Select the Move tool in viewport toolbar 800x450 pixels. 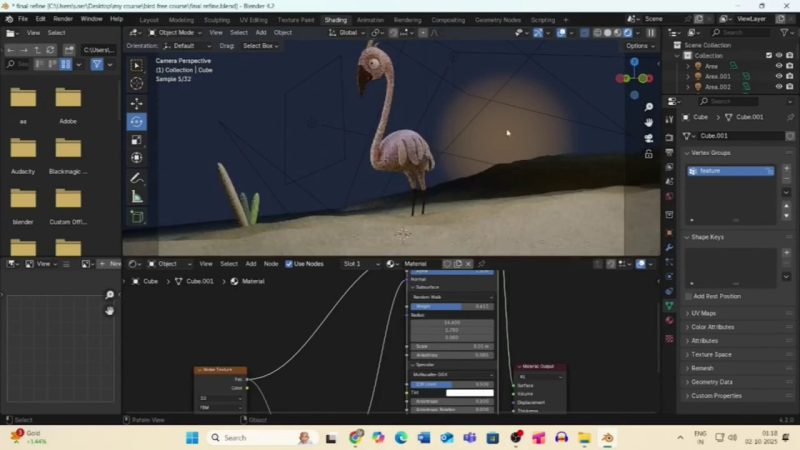136,103
